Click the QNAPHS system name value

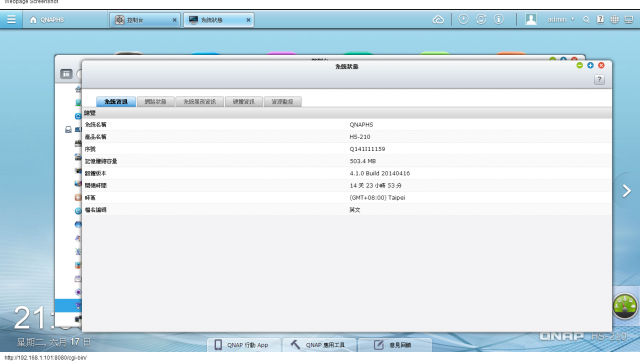tap(361, 125)
